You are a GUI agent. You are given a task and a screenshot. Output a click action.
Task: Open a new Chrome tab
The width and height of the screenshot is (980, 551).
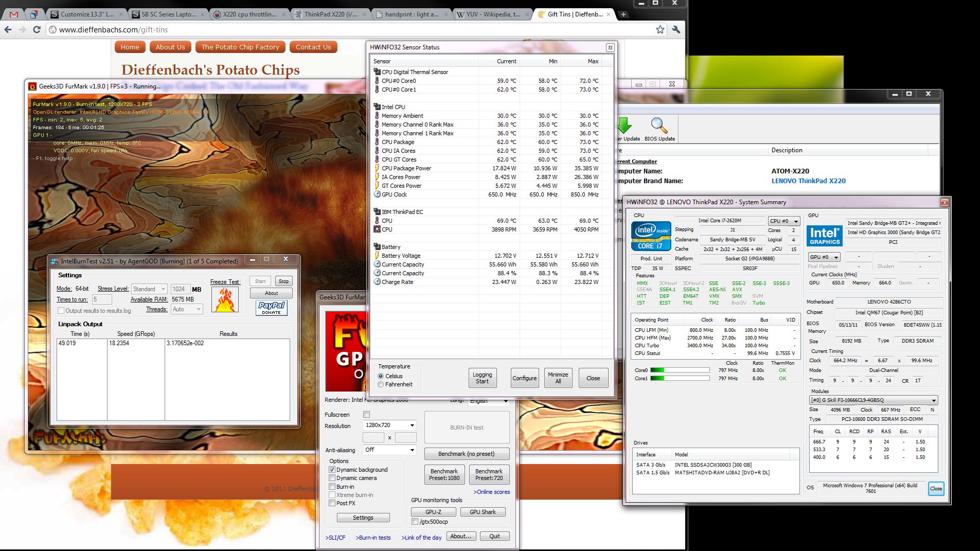623,14
